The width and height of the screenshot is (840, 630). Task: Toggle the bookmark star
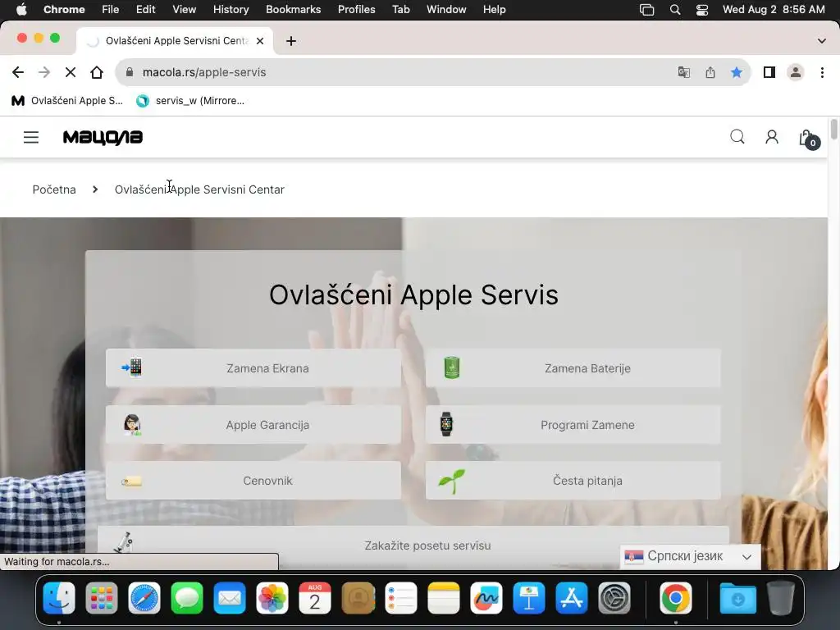[737, 72]
